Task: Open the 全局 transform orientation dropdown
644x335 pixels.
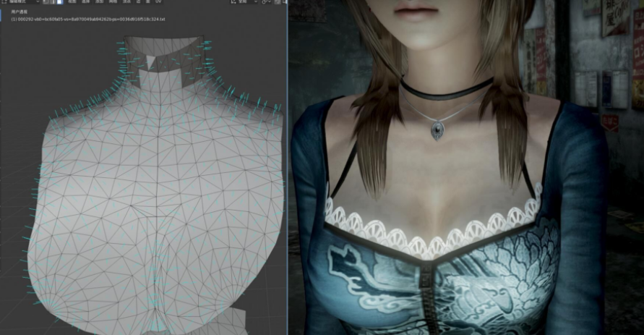Action: 244,1
